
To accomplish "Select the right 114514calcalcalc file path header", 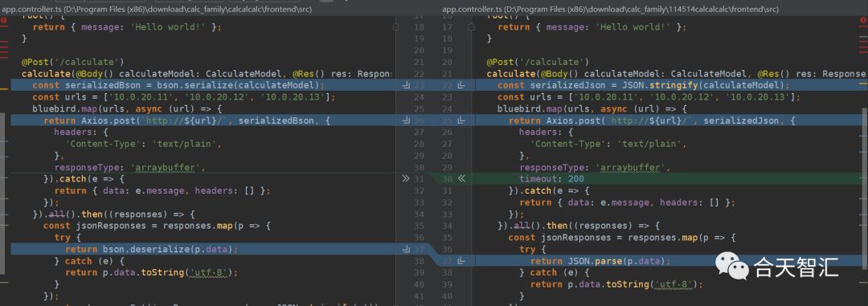I will pos(610,10).
